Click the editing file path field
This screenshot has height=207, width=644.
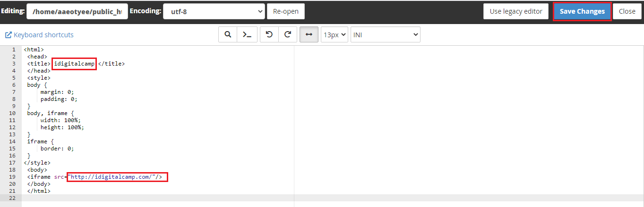coord(77,11)
